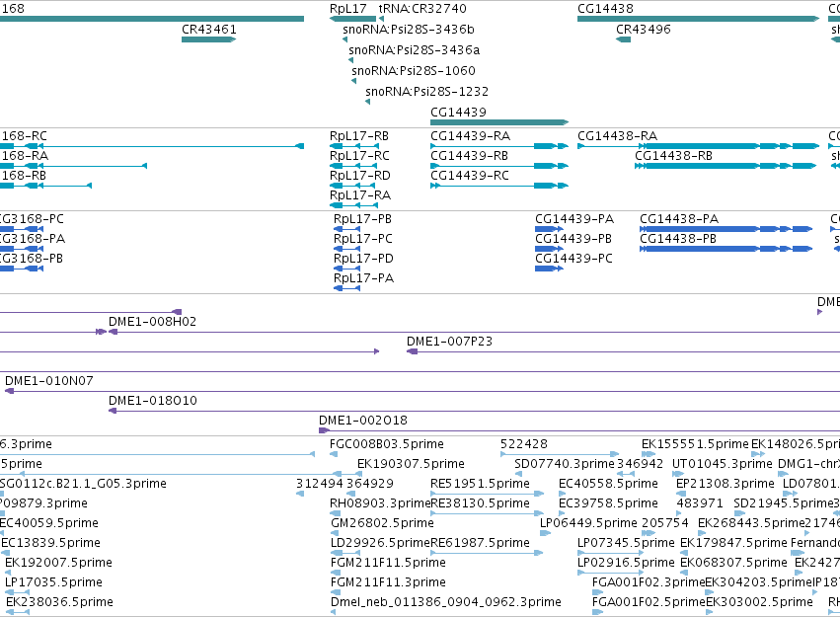Click snoRNA:Psi28S-1232 label
The image size is (840, 617).
pos(427,92)
